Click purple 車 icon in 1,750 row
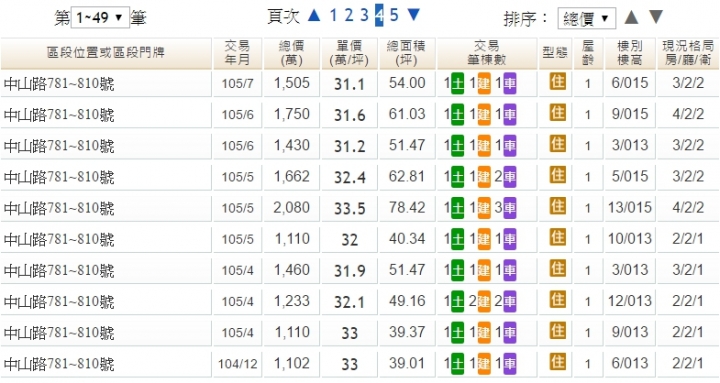Screen dimensions: 720x383 pyautogui.click(x=510, y=115)
